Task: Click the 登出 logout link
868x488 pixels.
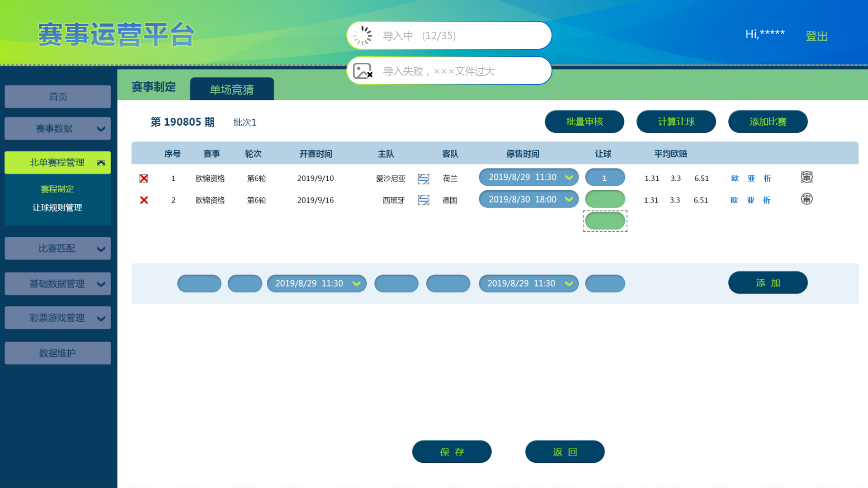Action: point(816,36)
